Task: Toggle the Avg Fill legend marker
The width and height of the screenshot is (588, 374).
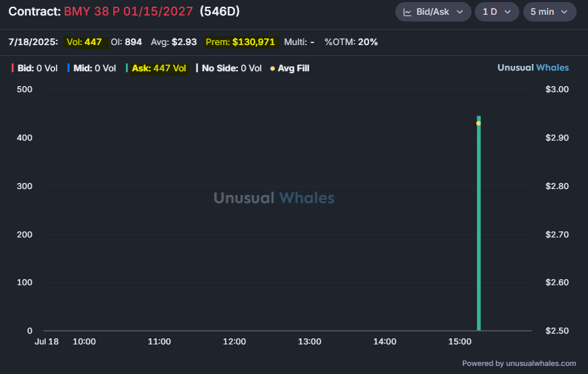Action: (290, 68)
